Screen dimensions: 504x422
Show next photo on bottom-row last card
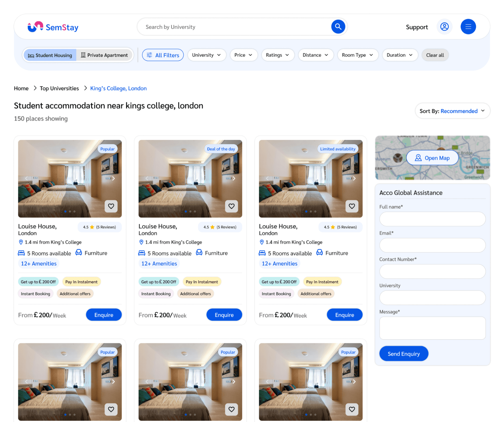pos(354,382)
